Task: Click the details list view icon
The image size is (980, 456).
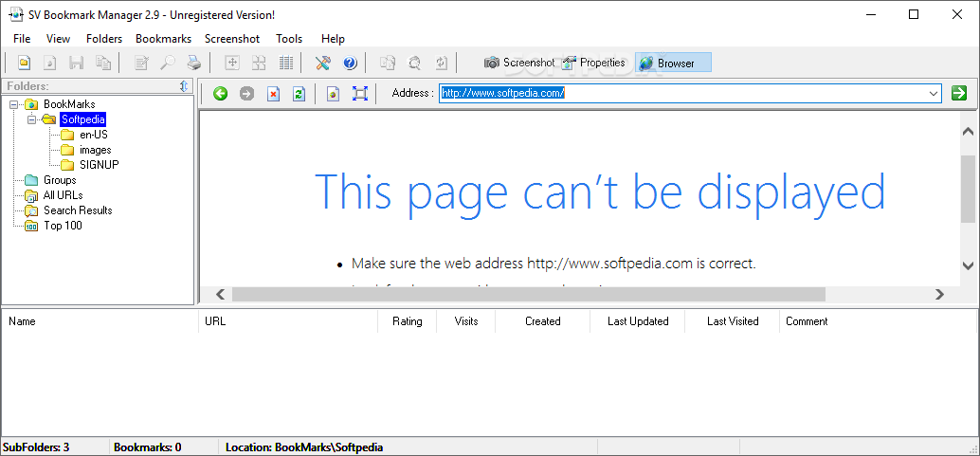Action: tap(285, 63)
